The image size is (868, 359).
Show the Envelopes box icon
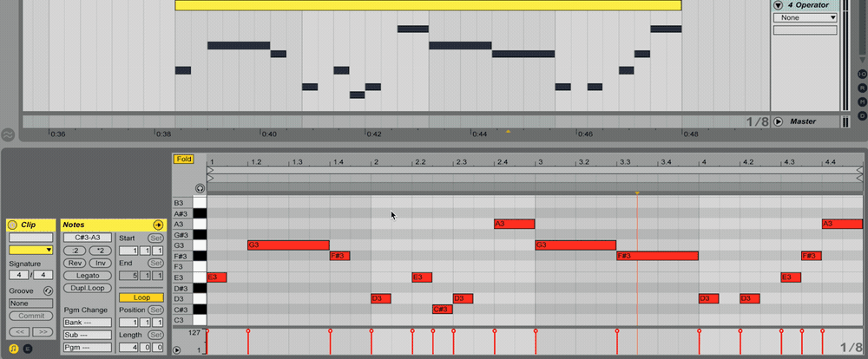click(28, 349)
